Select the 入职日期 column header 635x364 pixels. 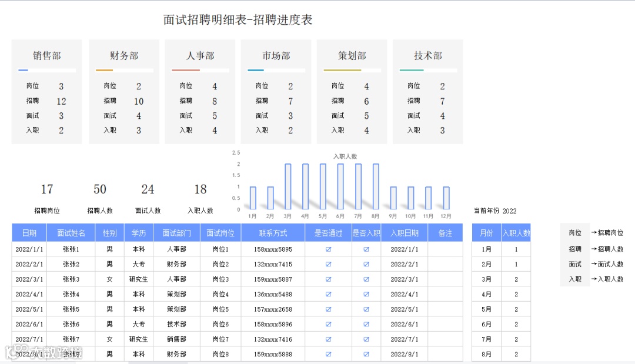tap(404, 233)
